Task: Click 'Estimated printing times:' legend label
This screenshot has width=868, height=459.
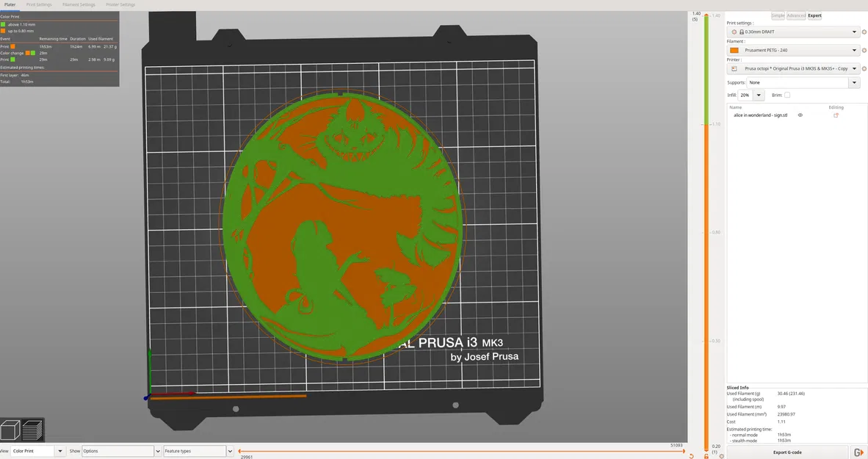Action: pos(22,68)
